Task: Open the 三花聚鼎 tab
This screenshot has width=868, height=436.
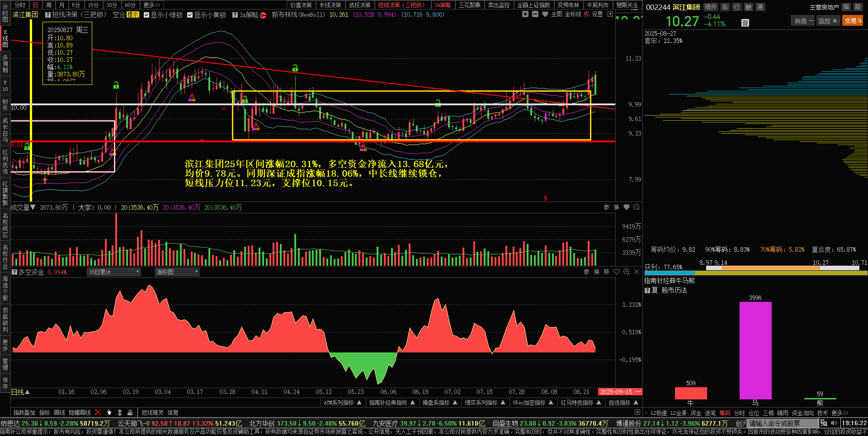Action: [x=470, y=5]
